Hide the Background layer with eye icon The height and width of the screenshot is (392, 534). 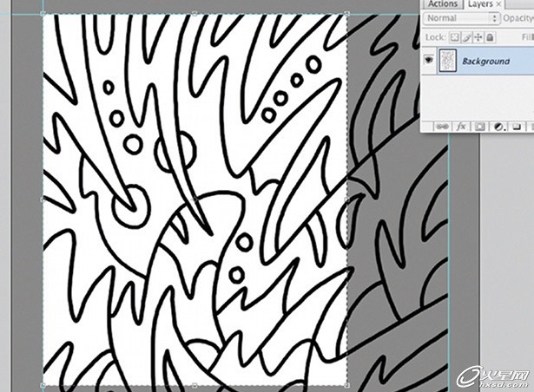click(429, 60)
